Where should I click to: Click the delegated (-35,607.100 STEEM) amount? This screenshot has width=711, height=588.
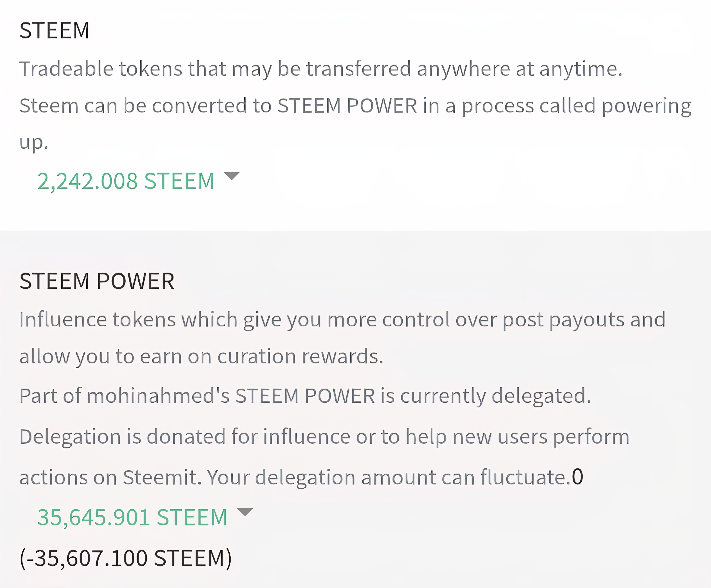[x=126, y=558]
